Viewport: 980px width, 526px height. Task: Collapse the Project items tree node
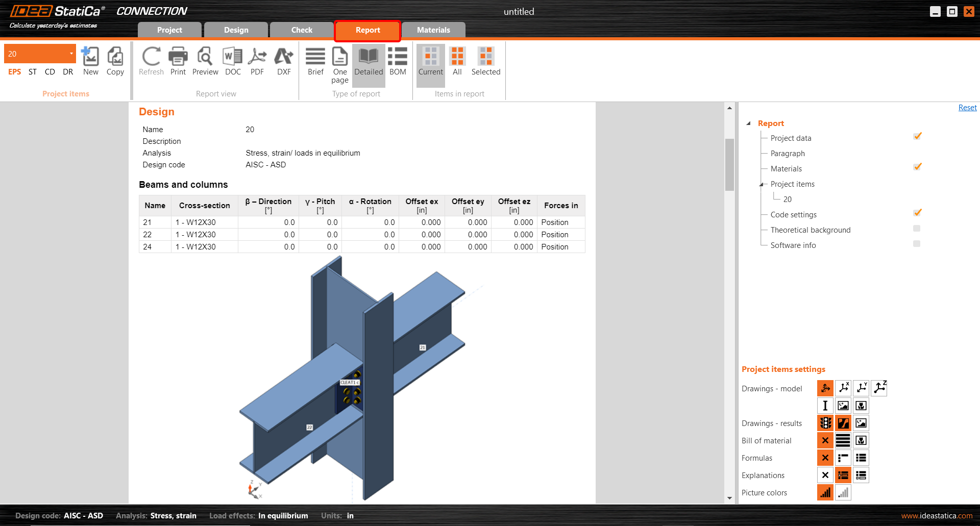click(761, 184)
